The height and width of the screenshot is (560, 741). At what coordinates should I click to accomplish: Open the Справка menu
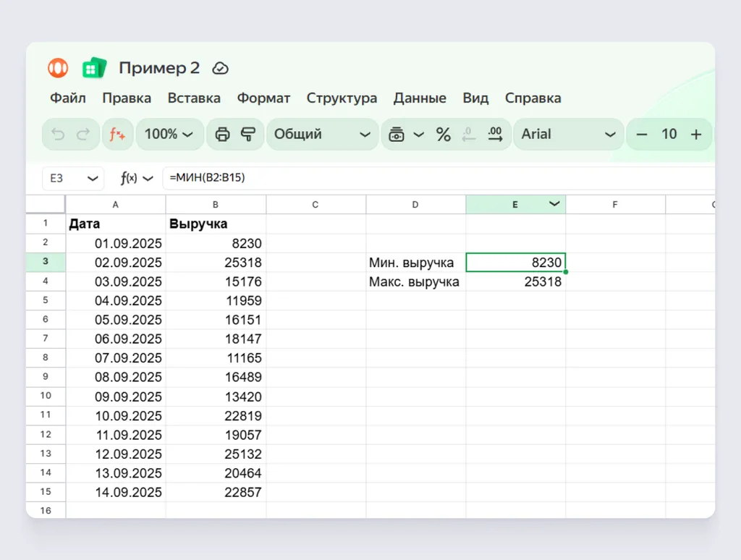click(533, 98)
